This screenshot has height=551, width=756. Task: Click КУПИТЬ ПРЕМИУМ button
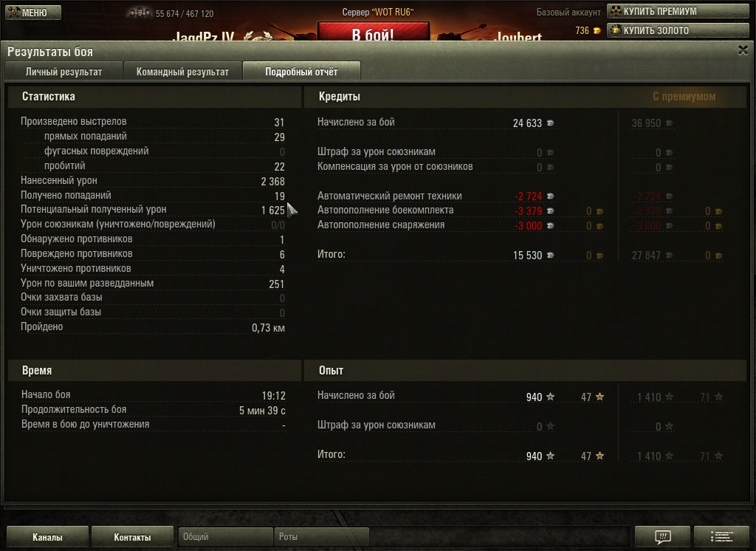click(x=678, y=11)
